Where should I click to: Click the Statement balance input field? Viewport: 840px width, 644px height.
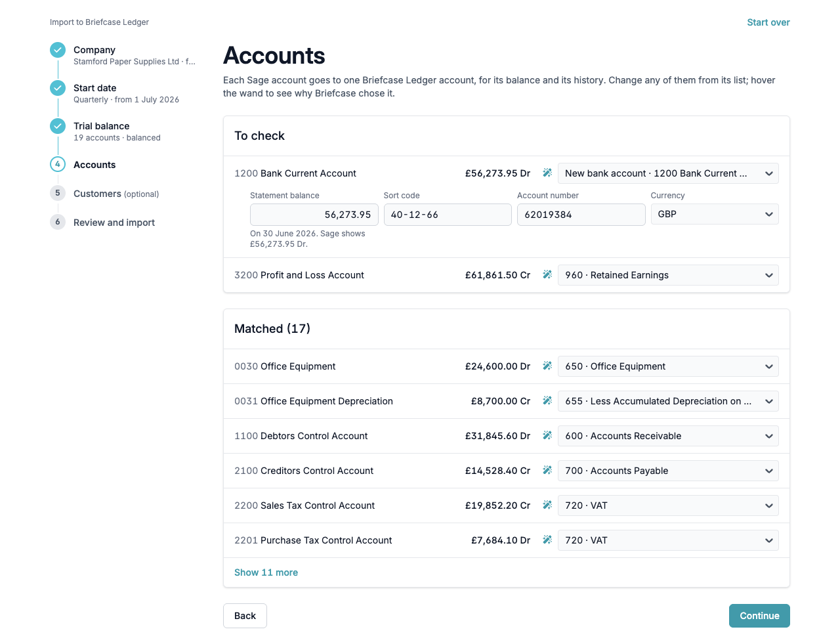point(314,215)
